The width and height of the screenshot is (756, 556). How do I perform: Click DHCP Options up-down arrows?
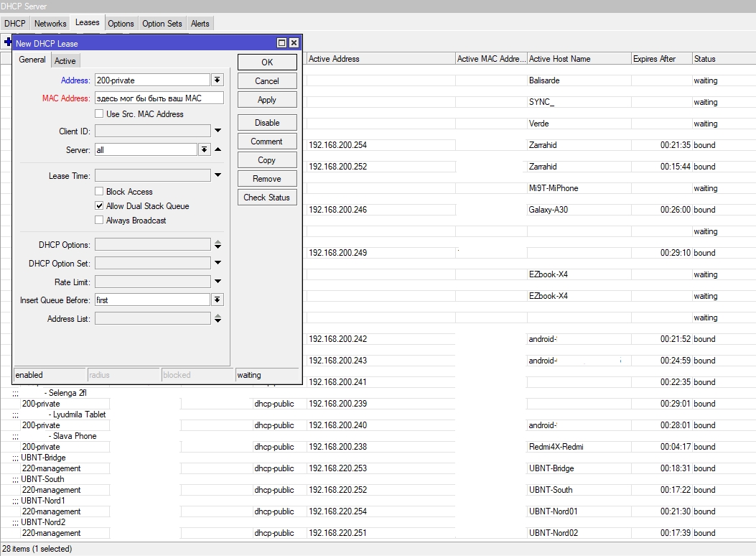point(218,244)
